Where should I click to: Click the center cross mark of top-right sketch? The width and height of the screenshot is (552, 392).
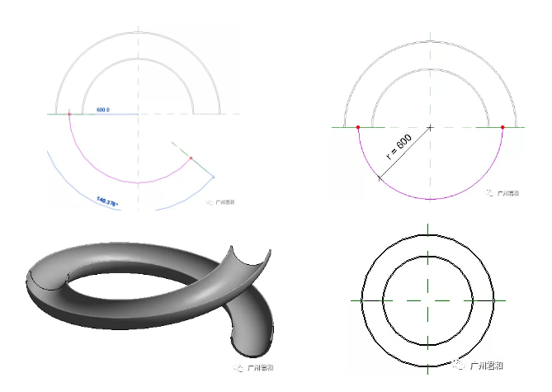click(x=430, y=127)
